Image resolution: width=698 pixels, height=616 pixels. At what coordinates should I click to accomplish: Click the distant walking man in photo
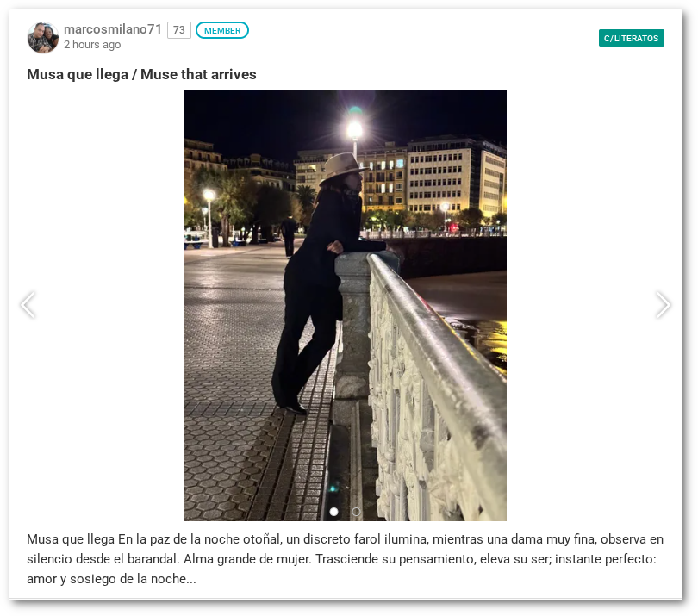point(289,235)
